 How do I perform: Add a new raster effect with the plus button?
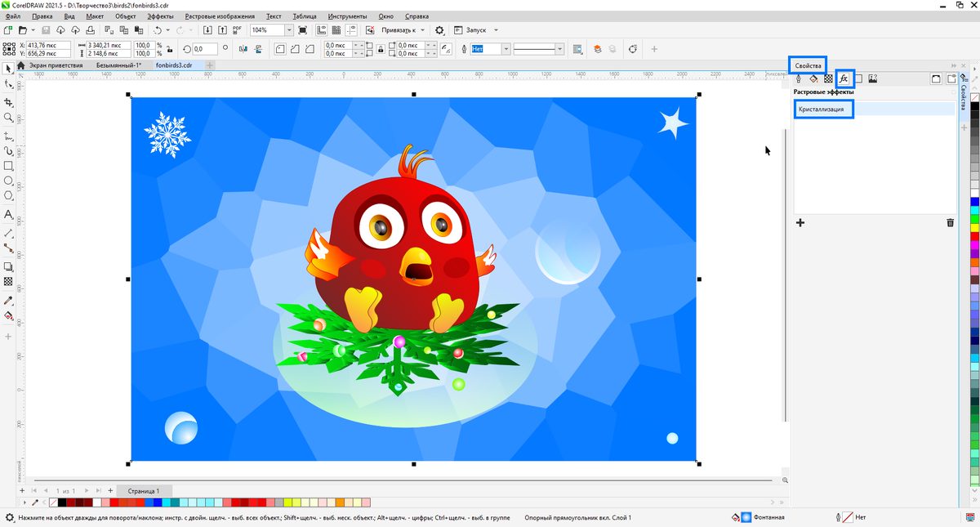tap(800, 222)
